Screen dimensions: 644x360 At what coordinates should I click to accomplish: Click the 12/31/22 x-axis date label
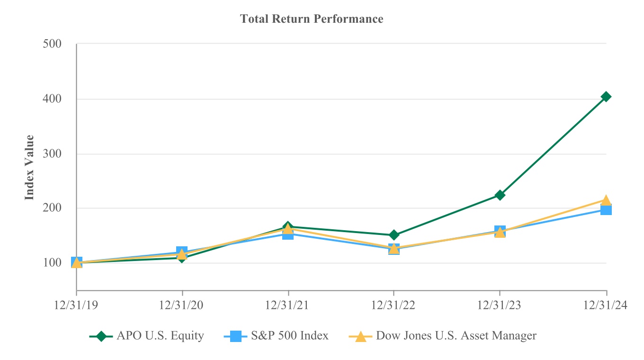coord(394,306)
